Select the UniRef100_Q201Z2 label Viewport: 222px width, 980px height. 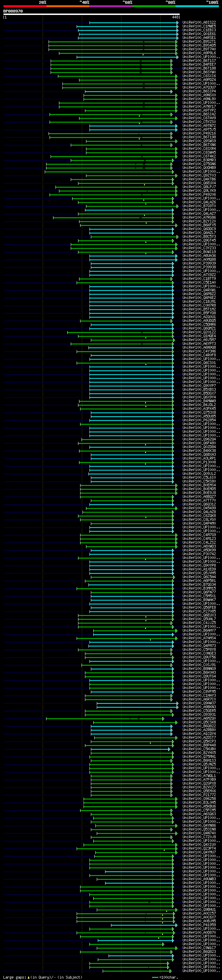coord(199,332)
